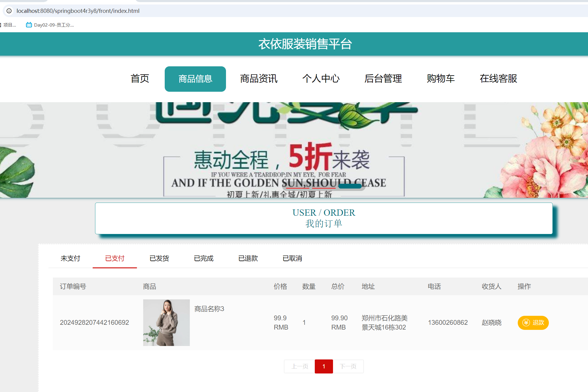Screen dimensions: 588x392
Task: Select the 已支付 tab
Action: [115, 258]
